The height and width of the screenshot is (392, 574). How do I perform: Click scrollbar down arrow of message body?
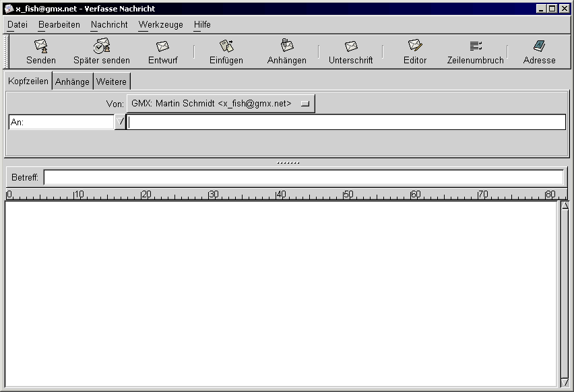click(565, 383)
